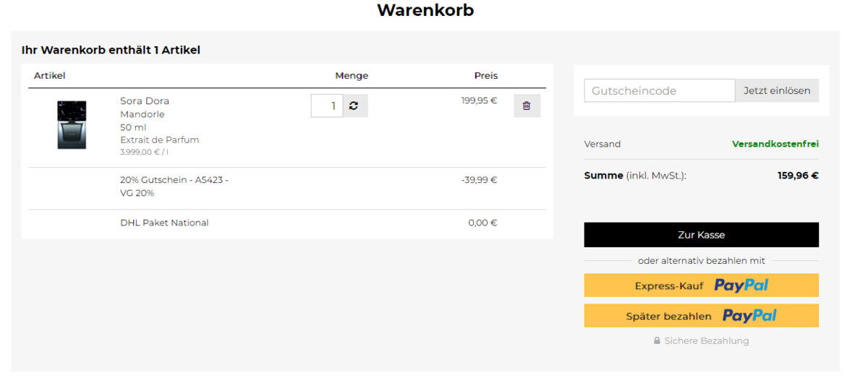The image size is (868, 386).
Task: Click the Artikel column header
Action: click(x=50, y=76)
